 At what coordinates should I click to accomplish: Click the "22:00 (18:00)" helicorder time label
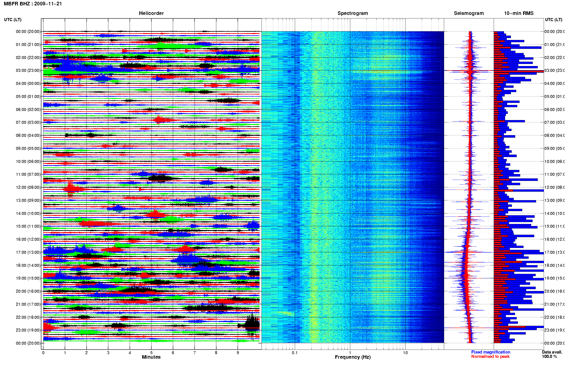pos(28,317)
